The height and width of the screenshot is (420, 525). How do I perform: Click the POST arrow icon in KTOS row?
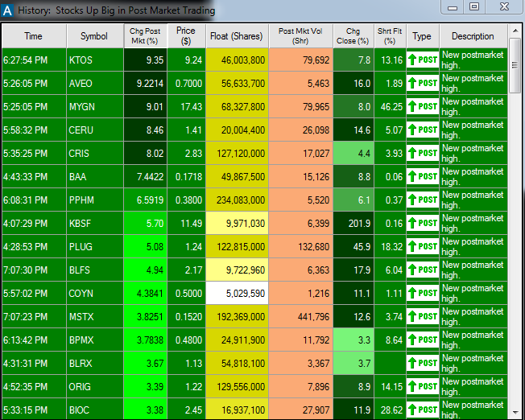pos(423,60)
